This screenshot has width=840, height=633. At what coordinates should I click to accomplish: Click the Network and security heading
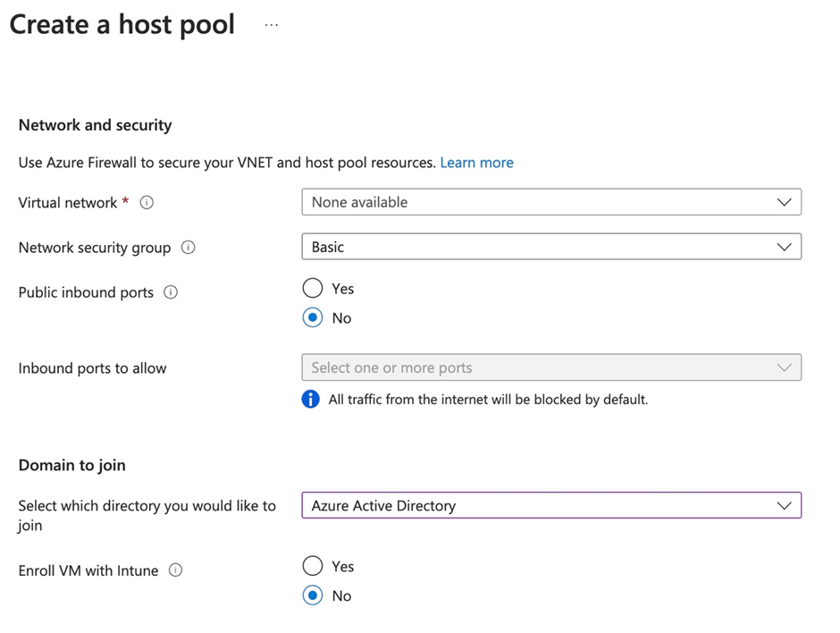(x=96, y=125)
